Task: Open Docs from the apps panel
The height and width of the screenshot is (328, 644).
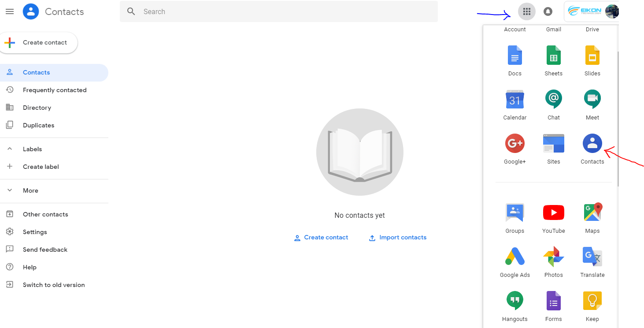Action: pos(514,61)
